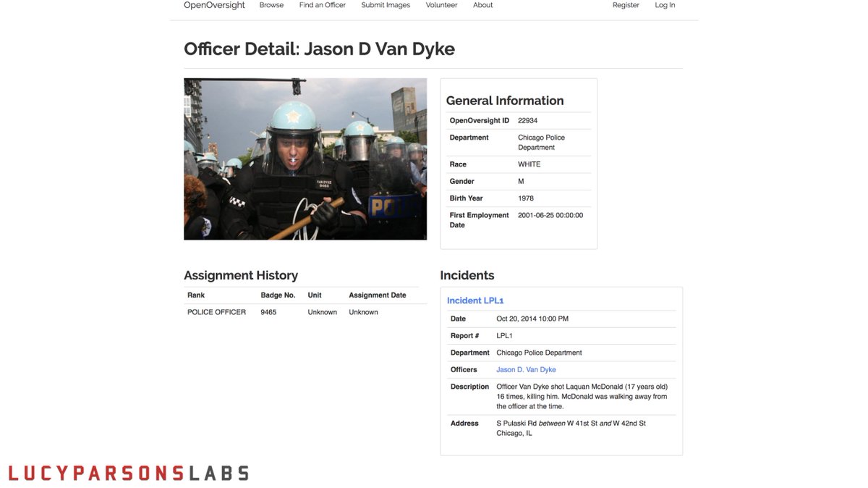This screenshot has width=868, height=488.
Task: Open Find an Officer page
Action: pos(323,5)
